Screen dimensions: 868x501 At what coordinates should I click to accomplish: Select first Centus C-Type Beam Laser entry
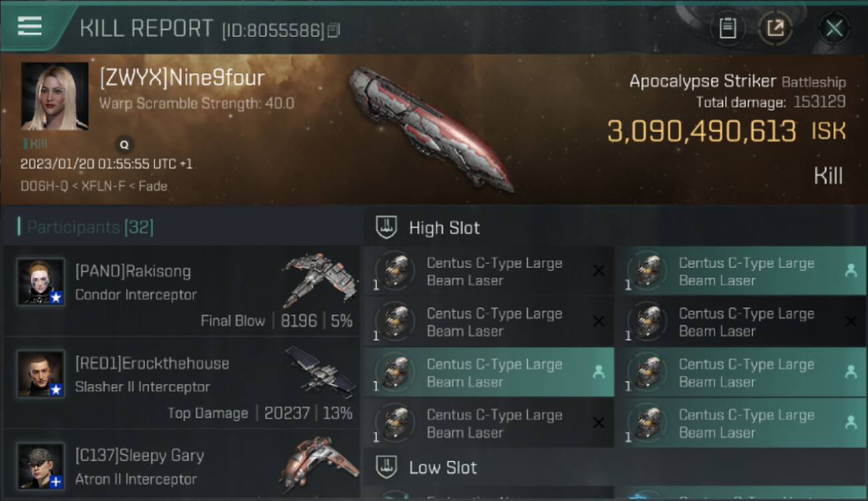click(489, 271)
